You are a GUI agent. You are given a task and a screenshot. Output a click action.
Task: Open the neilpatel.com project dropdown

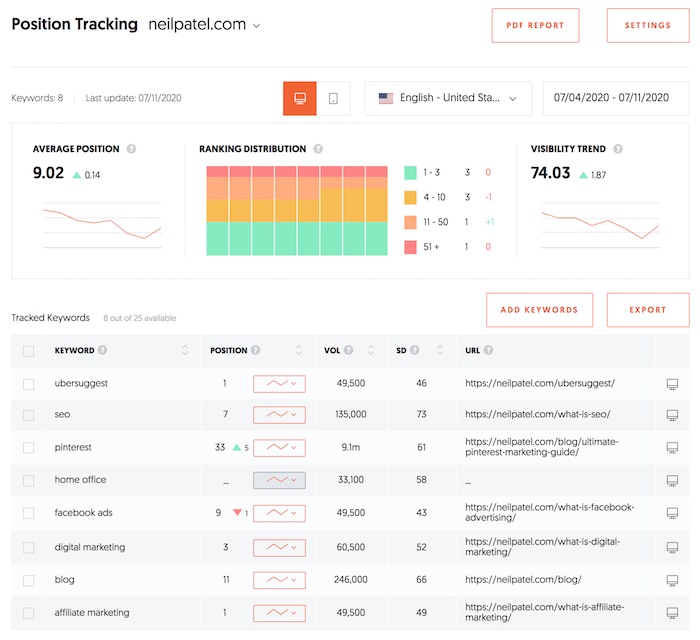click(x=204, y=24)
